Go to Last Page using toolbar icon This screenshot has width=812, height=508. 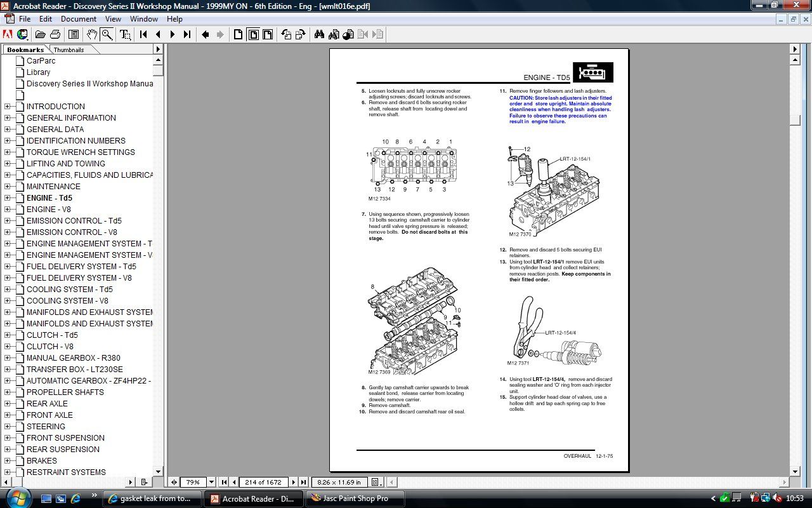187,34
